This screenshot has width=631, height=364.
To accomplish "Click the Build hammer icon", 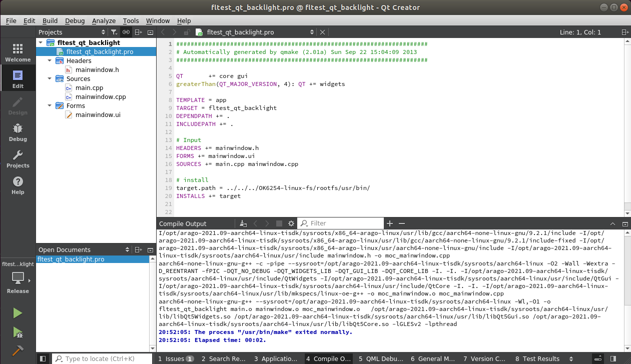I will tap(18, 350).
